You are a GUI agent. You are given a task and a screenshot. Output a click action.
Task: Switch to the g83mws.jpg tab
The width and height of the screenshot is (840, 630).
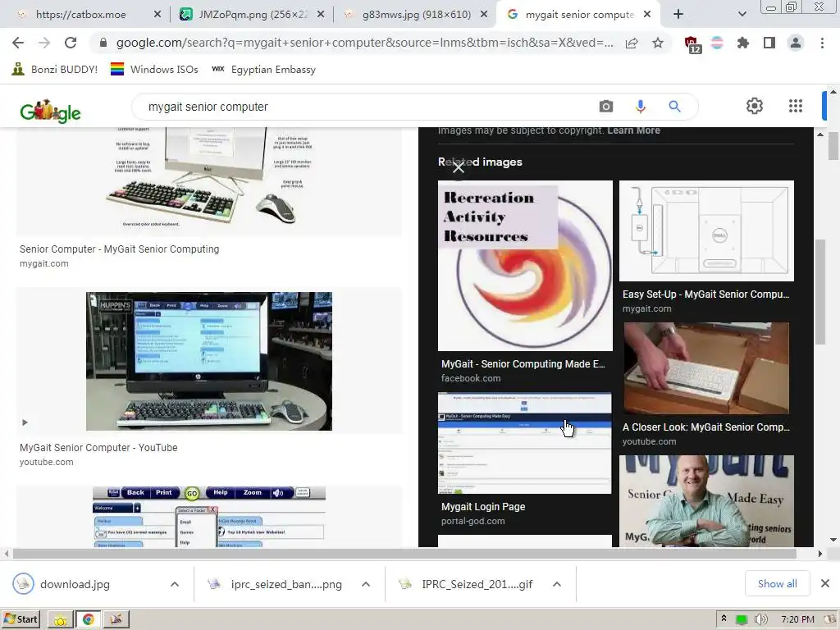(415, 15)
